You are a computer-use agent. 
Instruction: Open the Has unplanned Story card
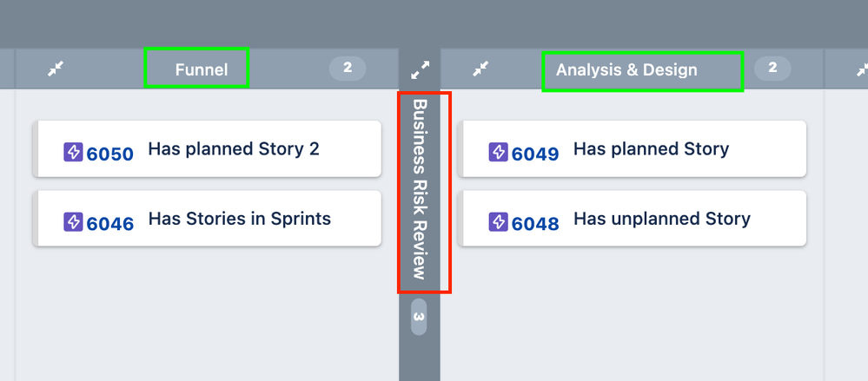pyautogui.click(x=661, y=219)
